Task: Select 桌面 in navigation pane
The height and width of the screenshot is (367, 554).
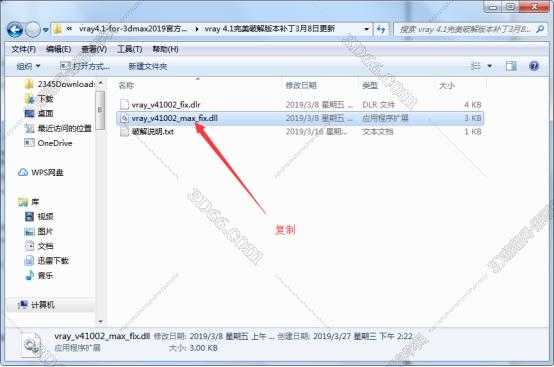Action: 45,113
